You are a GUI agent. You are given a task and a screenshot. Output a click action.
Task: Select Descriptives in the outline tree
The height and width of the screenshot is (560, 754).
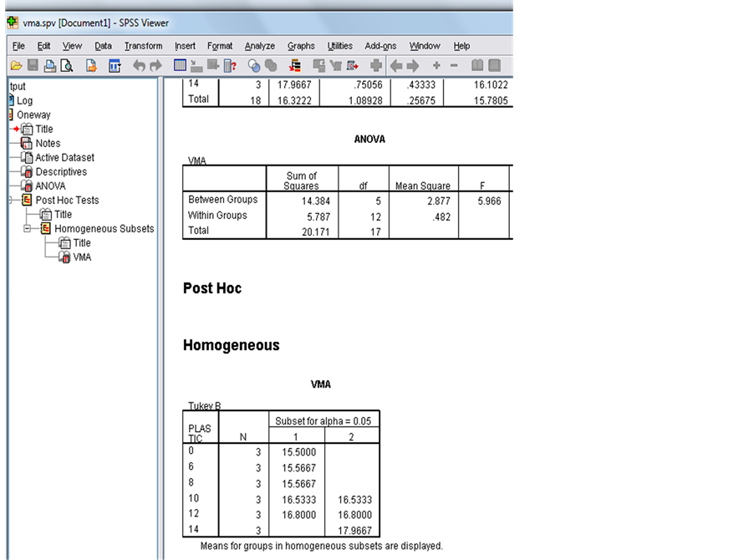[60, 172]
